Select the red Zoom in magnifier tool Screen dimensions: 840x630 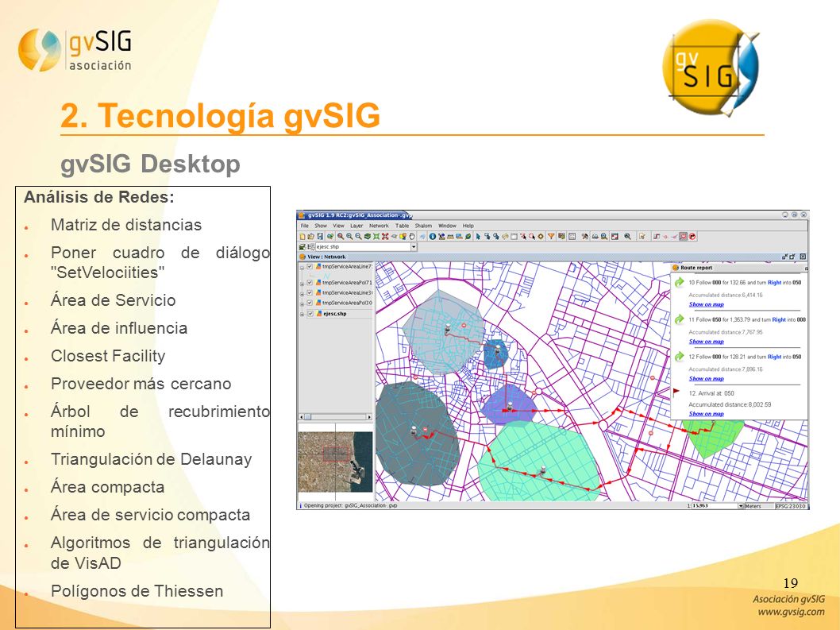[340, 237]
